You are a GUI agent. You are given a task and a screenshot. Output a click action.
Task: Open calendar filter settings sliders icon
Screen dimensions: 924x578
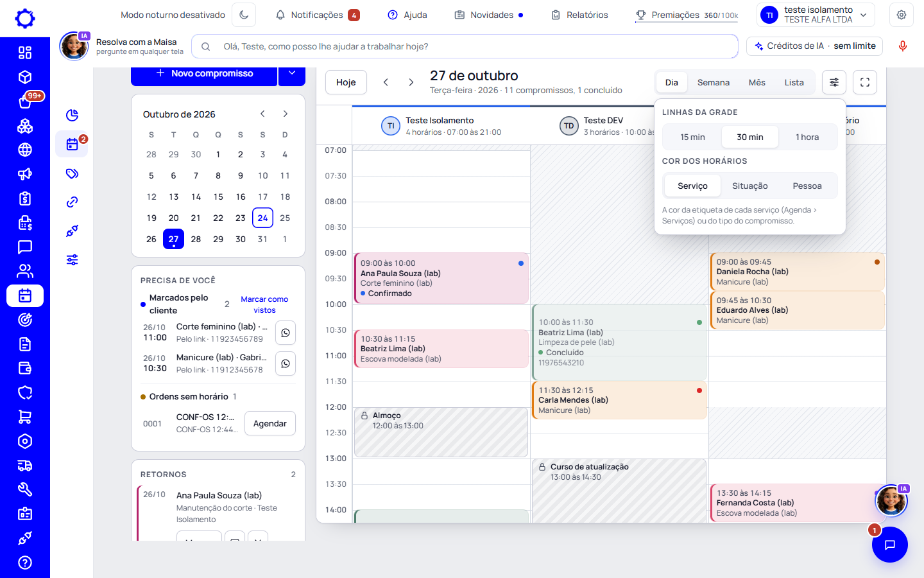(x=834, y=82)
